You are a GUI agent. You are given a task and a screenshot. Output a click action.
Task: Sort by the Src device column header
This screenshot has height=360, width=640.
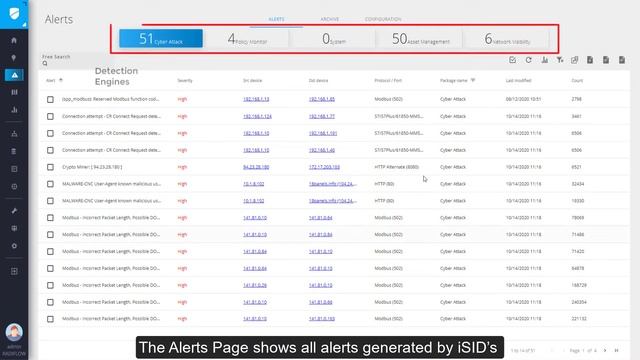[253, 81]
